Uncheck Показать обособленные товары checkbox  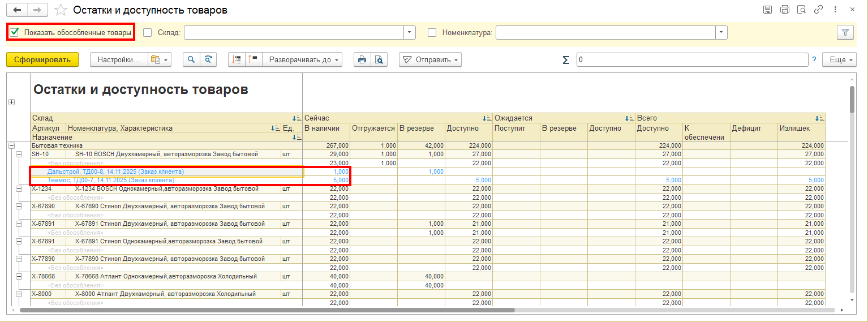[15, 32]
